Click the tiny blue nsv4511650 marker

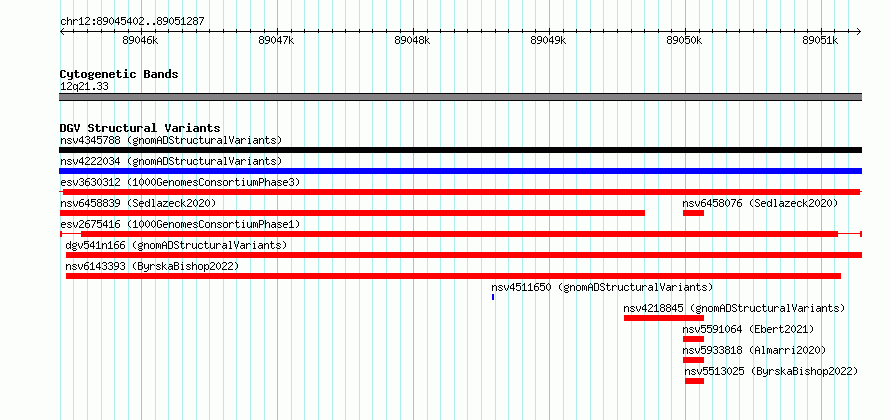coord(493,297)
